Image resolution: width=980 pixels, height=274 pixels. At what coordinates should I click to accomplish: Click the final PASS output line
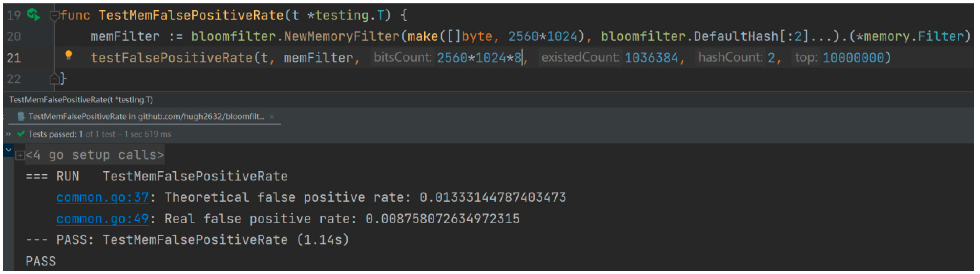click(41, 261)
